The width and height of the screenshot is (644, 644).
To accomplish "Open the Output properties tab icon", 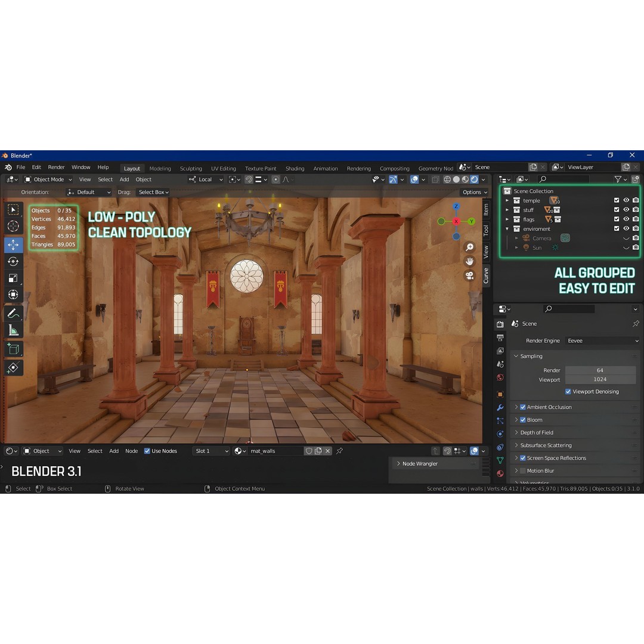I will [x=500, y=338].
